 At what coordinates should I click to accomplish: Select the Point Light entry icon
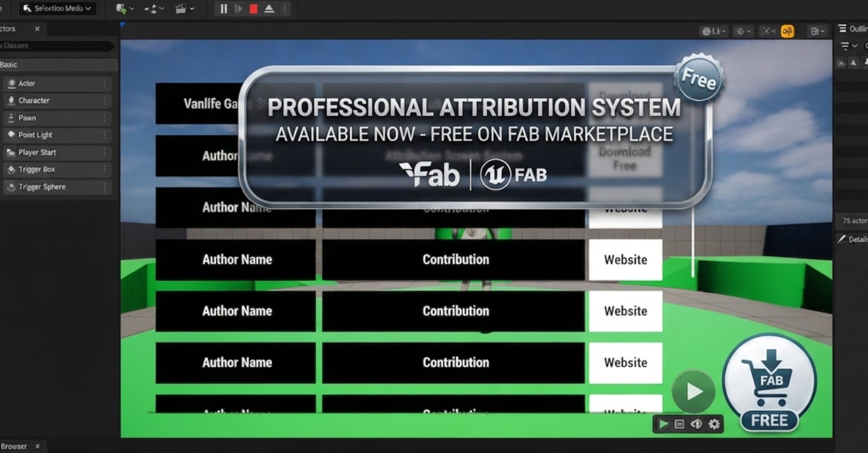tap(12, 135)
